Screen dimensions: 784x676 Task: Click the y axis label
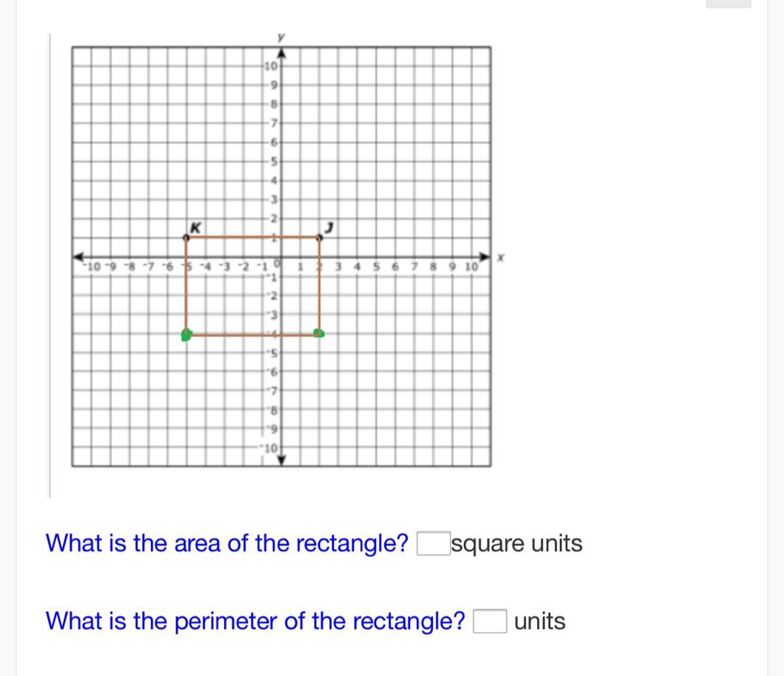pyautogui.click(x=281, y=38)
